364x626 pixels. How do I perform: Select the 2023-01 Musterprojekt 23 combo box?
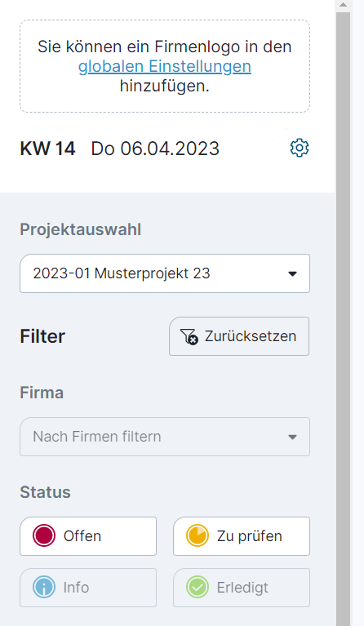(165, 273)
